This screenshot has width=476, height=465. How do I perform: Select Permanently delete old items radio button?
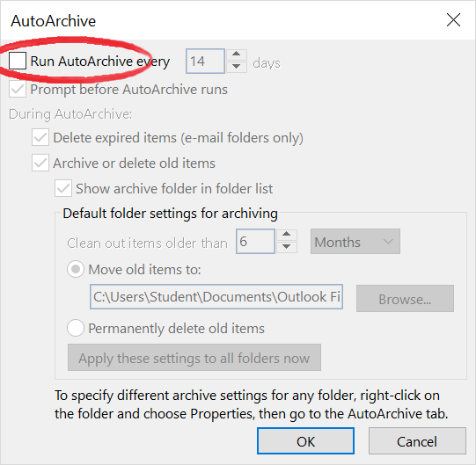click(x=76, y=328)
